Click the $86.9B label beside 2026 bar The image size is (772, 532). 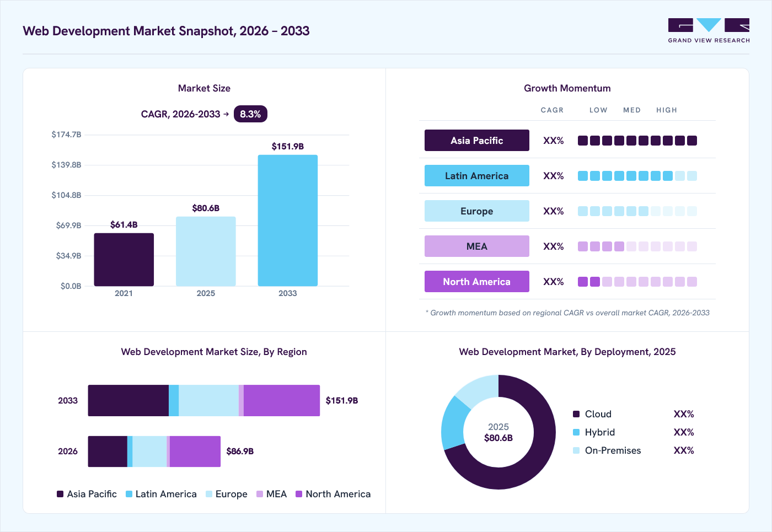[x=240, y=452]
